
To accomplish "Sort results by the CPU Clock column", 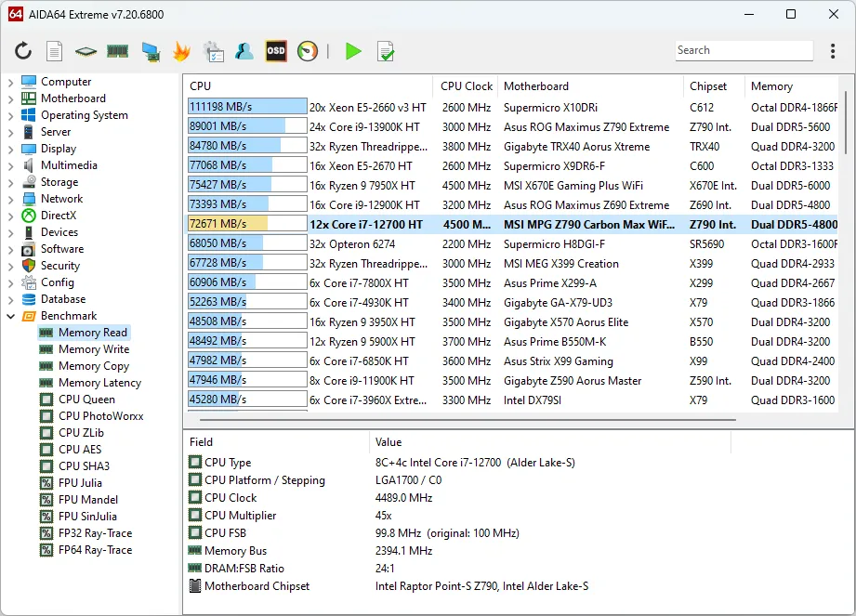I will tap(466, 85).
